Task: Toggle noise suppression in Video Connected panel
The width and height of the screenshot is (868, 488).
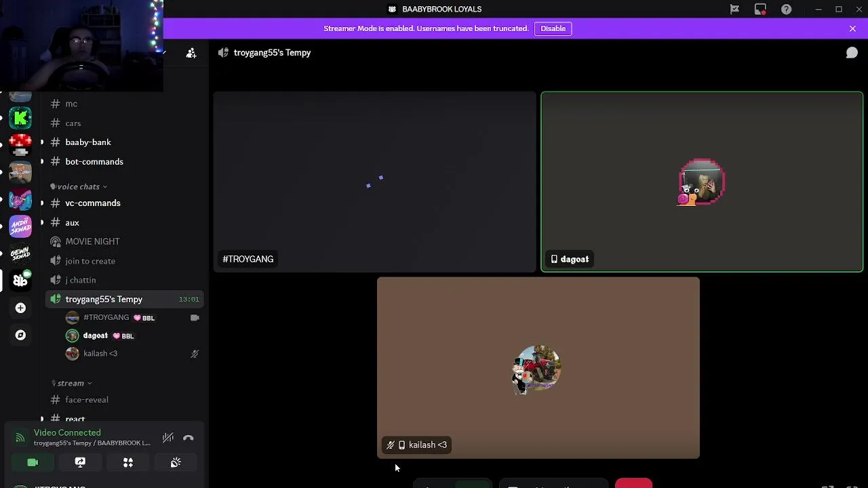Action: (x=168, y=438)
